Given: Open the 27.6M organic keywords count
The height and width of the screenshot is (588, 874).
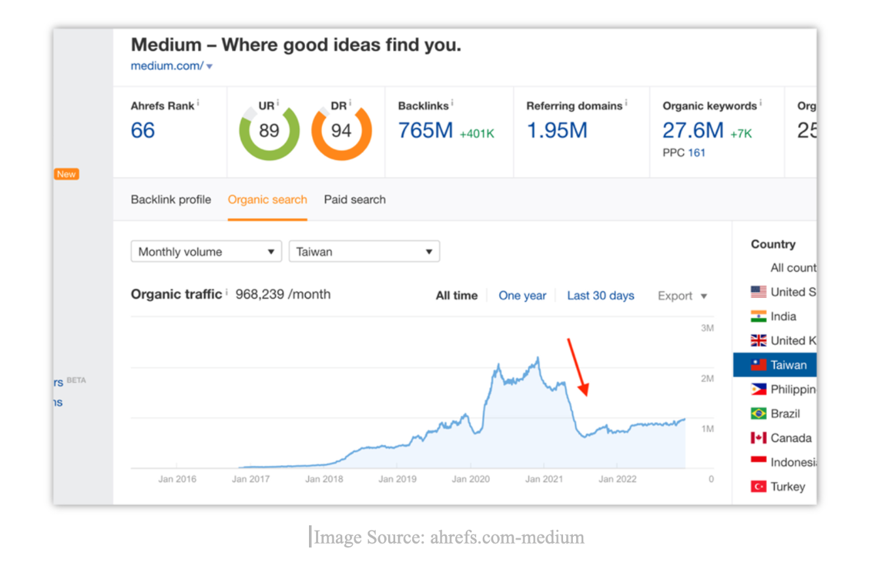Looking at the screenshot, I should (693, 131).
